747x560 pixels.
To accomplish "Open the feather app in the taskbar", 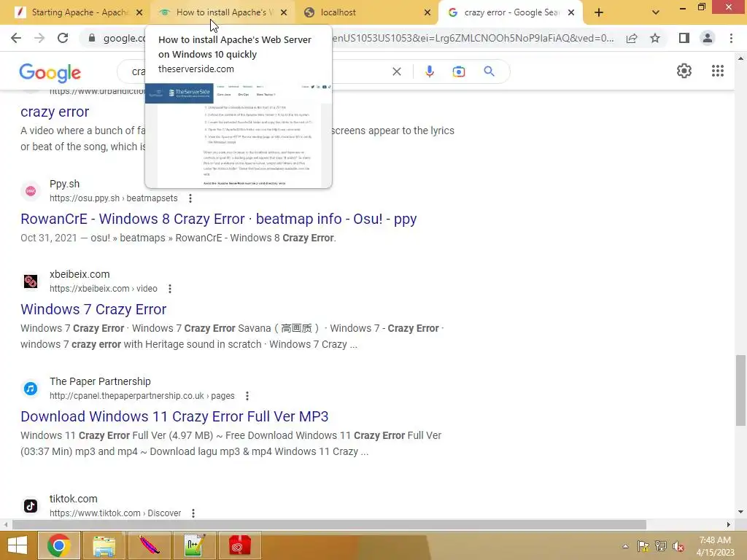I will pos(149,545).
